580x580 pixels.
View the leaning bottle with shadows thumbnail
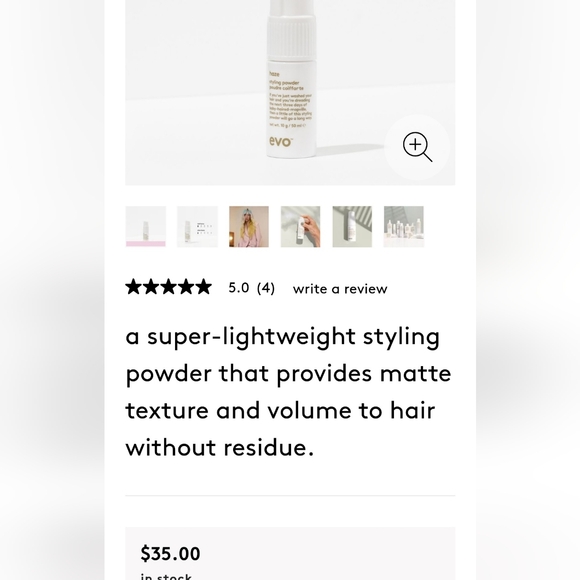[x=352, y=226]
